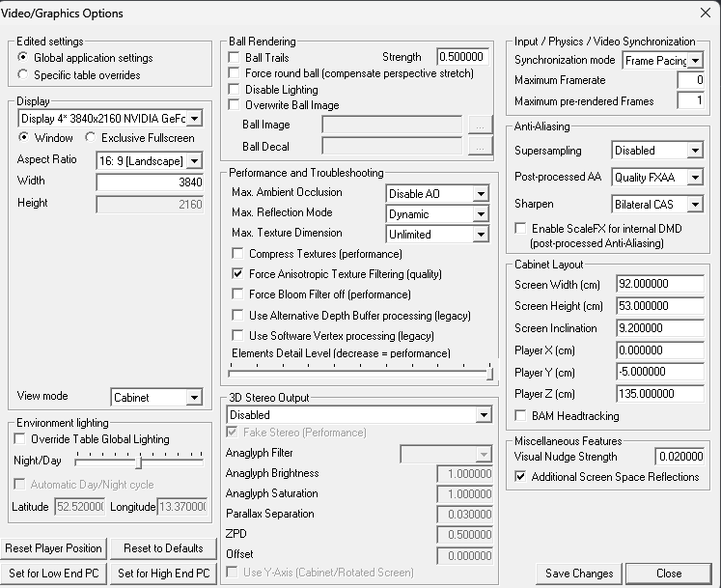Click the Ball Trails Strength field

462,57
